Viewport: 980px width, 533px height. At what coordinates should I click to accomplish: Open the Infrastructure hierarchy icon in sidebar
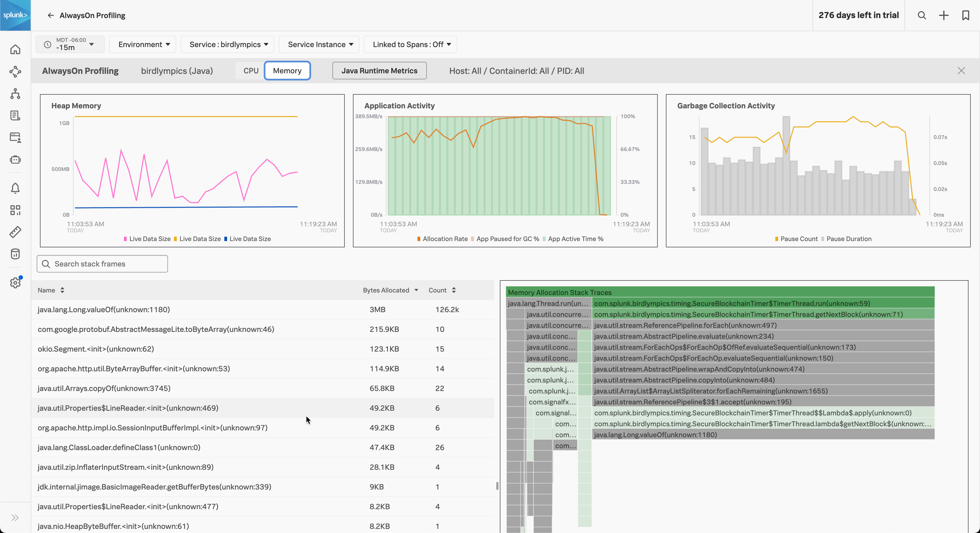(x=15, y=94)
